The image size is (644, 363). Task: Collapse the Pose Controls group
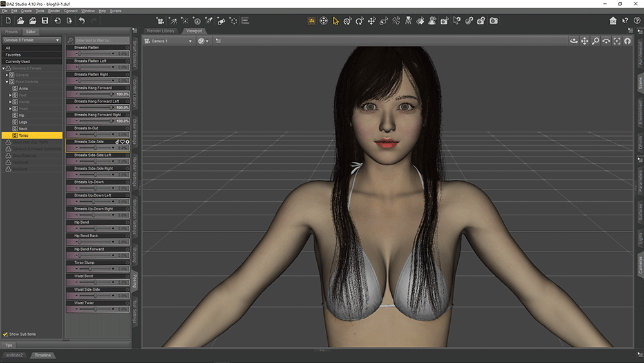tap(7, 82)
